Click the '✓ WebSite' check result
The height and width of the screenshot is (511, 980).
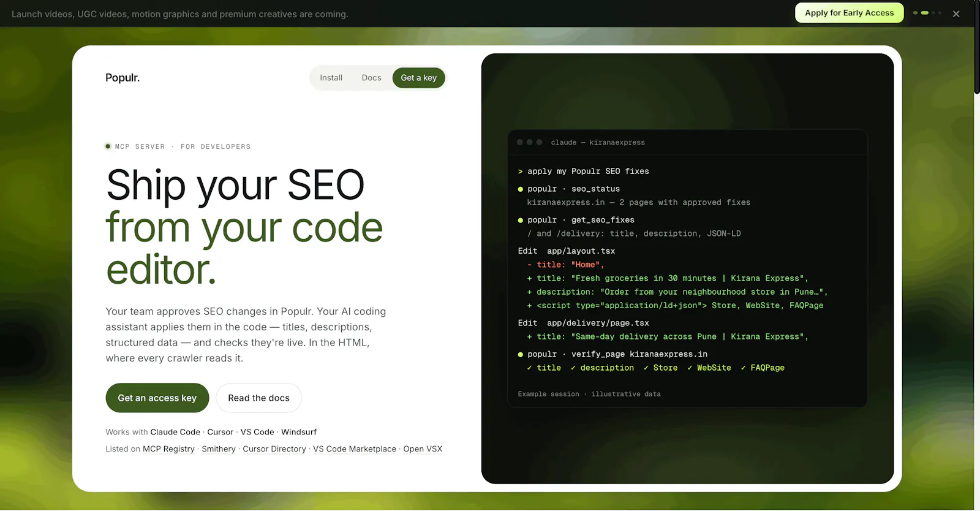(709, 368)
